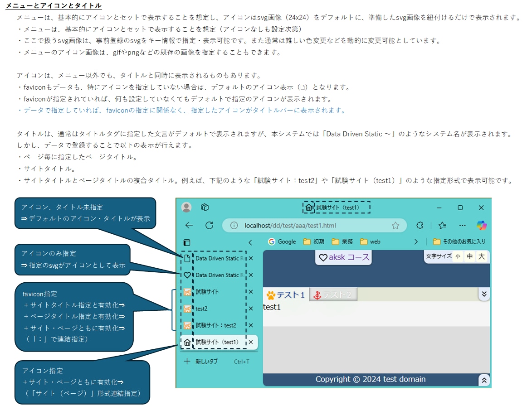The image size is (532, 420).
Task: Minimize the embedded browser window
Action: coord(439,208)
